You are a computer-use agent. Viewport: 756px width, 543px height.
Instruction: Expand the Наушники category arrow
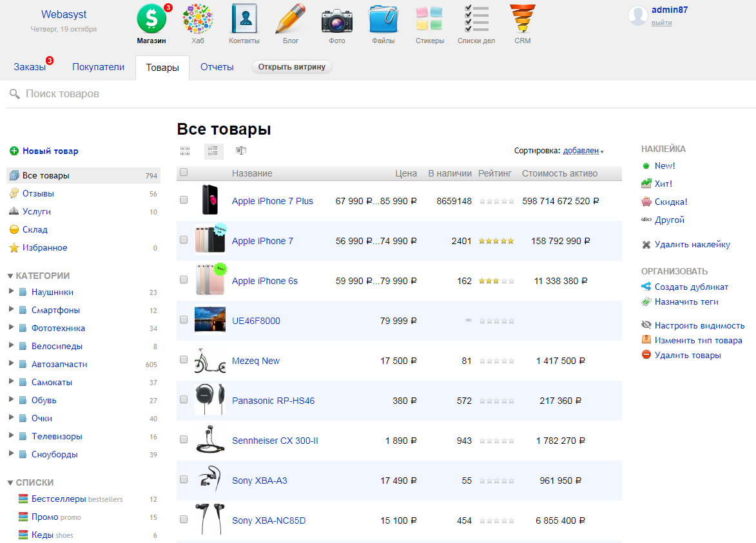11,291
